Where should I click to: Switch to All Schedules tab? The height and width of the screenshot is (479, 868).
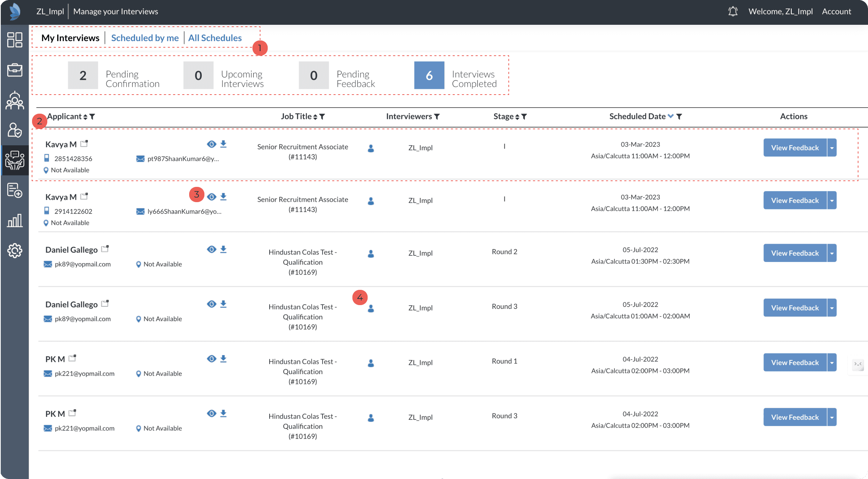(215, 38)
